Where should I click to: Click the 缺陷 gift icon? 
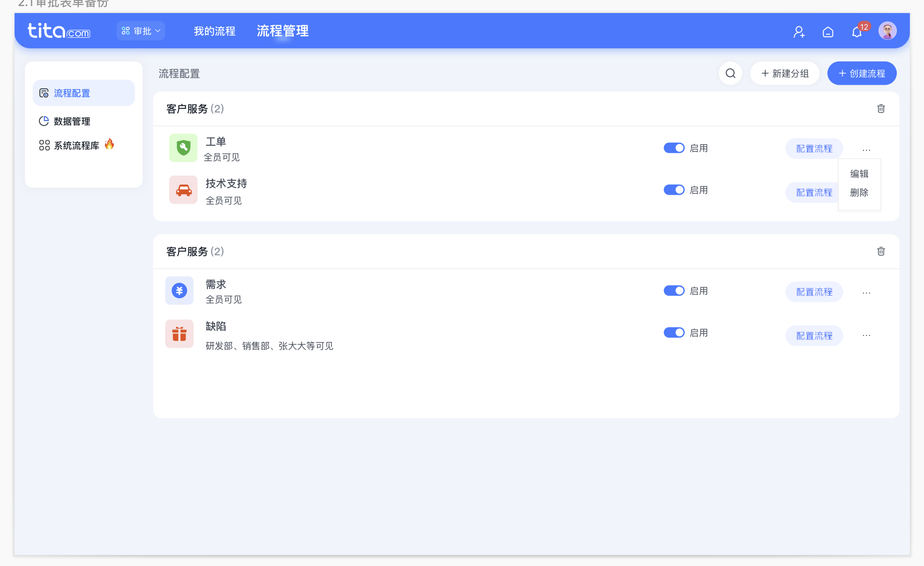pyautogui.click(x=179, y=333)
